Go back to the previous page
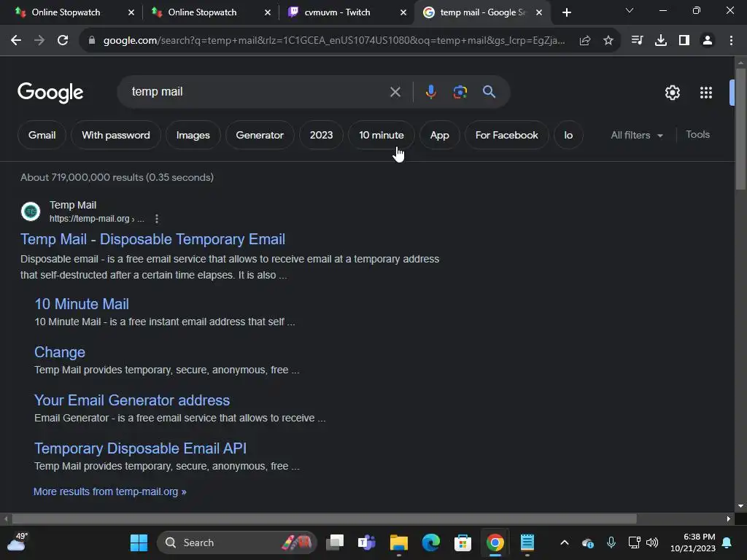Viewport: 747px width, 560px height. pos(16,41)
